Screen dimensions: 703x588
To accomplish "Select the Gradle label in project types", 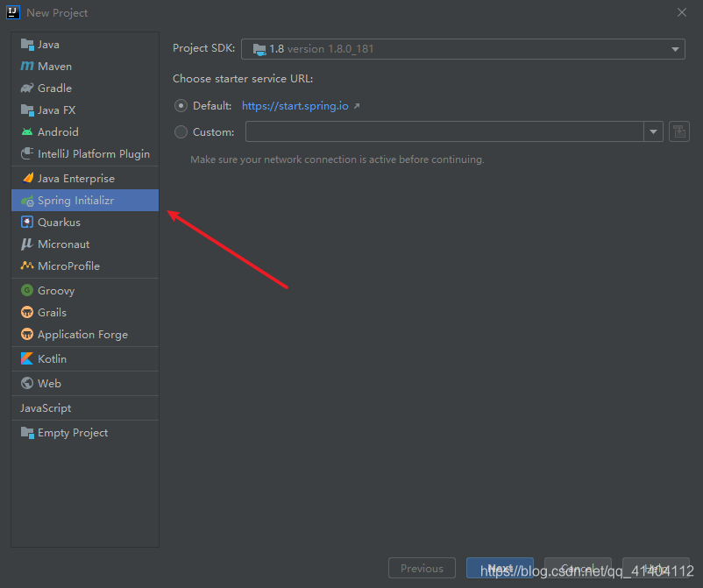I will (x=54, y=88).
